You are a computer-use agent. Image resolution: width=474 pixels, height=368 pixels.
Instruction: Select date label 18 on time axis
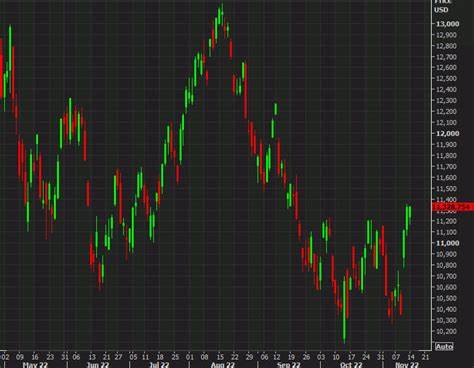pos(160,357)
